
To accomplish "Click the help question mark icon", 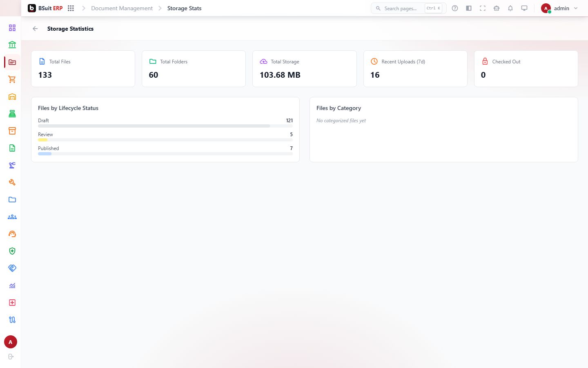I will coord(455,8).
